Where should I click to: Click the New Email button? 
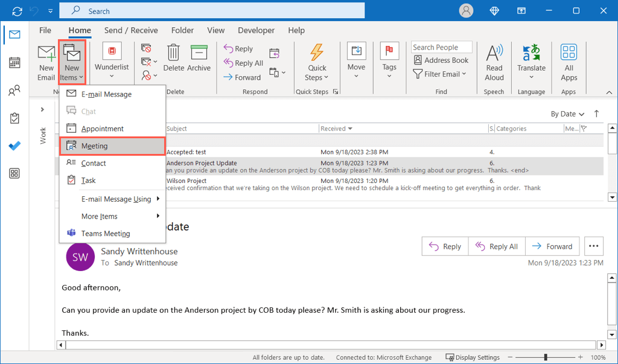46,63
